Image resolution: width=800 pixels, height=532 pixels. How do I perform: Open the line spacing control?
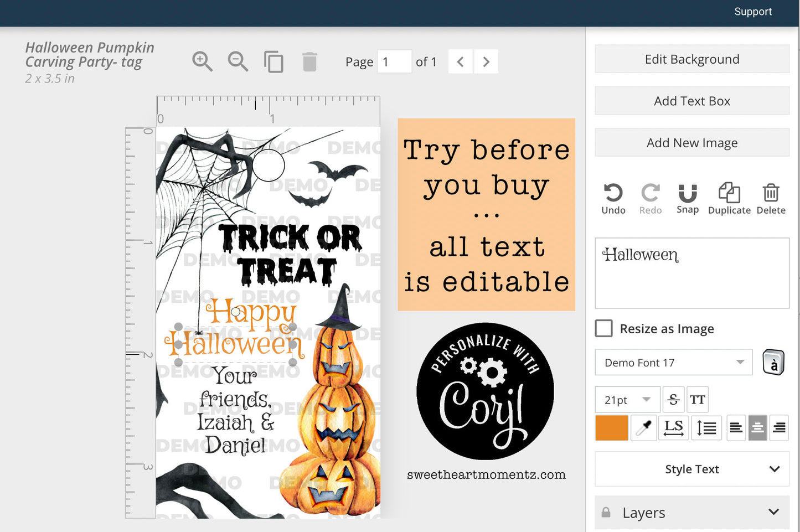pyautogui.click(x=706, y=428)
